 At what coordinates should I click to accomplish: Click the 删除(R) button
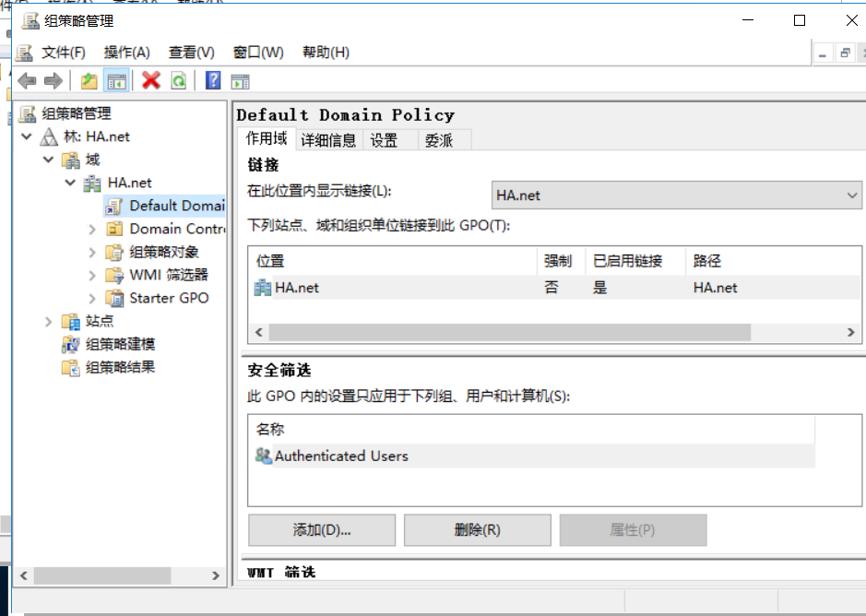pos(477,530)
